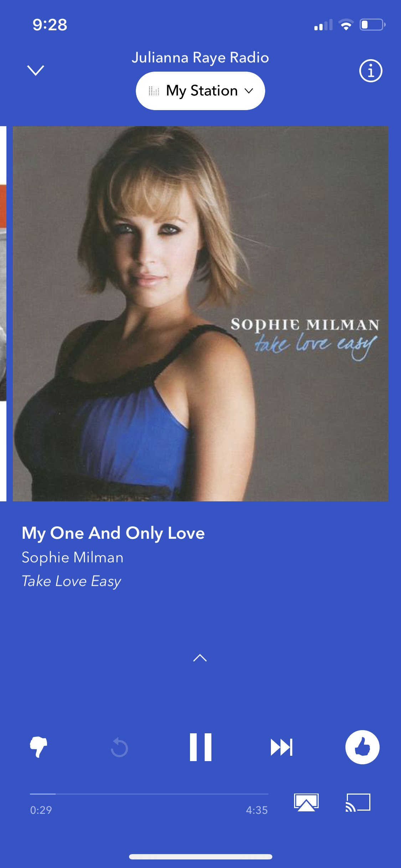Tap the Wi-Fi status icon

click(346, 25)
